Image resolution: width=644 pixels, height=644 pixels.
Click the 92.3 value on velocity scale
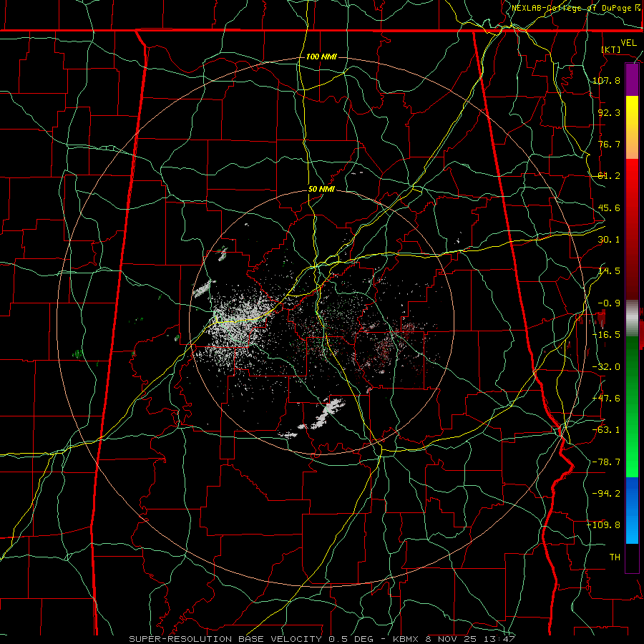click(x=609, y=112)
